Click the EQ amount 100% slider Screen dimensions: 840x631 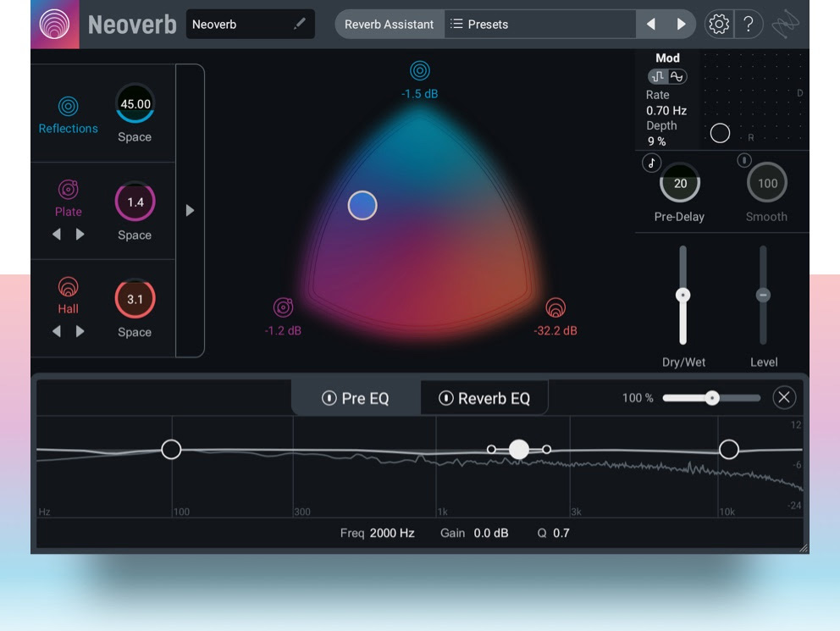711,397
